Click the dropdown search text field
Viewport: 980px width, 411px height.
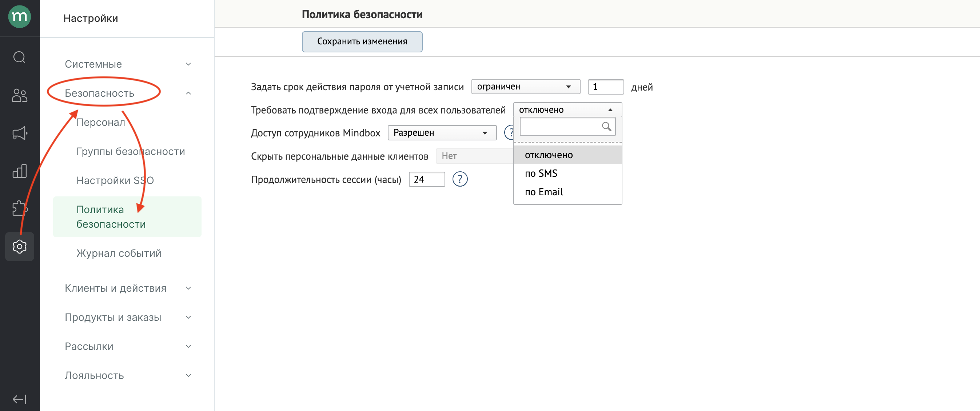pyautogui.click(x=567, y=126)
